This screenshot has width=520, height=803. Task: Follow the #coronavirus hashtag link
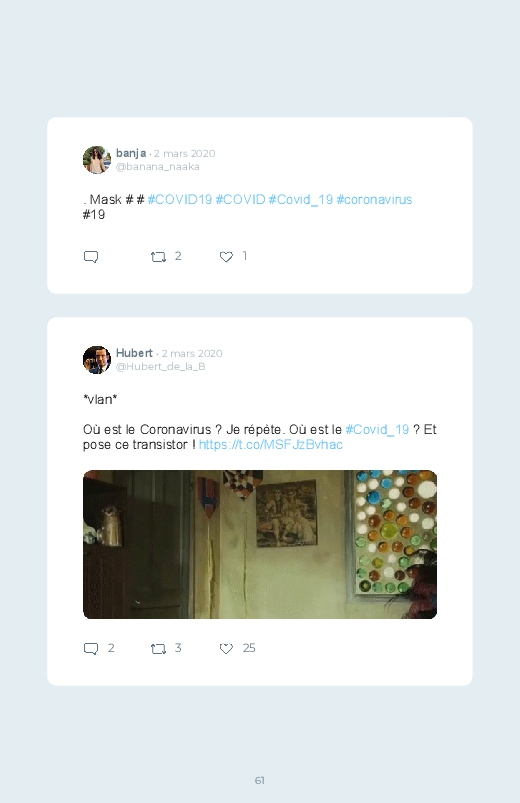pyautogui.click(x=374, y=199)
